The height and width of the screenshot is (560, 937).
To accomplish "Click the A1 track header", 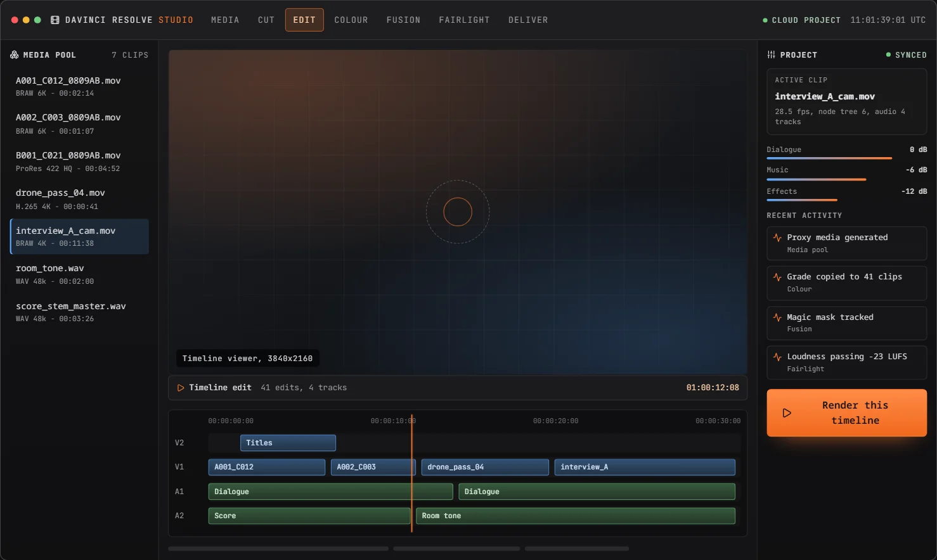I will click(x=179, y=492).
